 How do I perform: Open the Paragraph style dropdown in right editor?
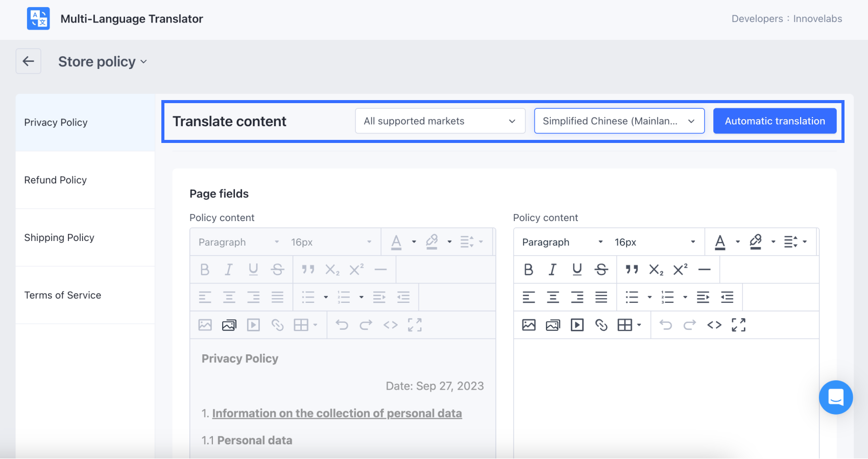pyautogui.click(x=562, y=242)
